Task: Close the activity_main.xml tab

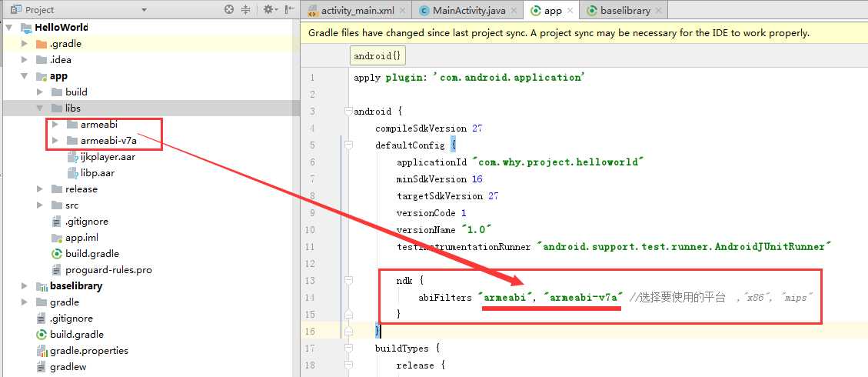Action: [x=402, y=11]
